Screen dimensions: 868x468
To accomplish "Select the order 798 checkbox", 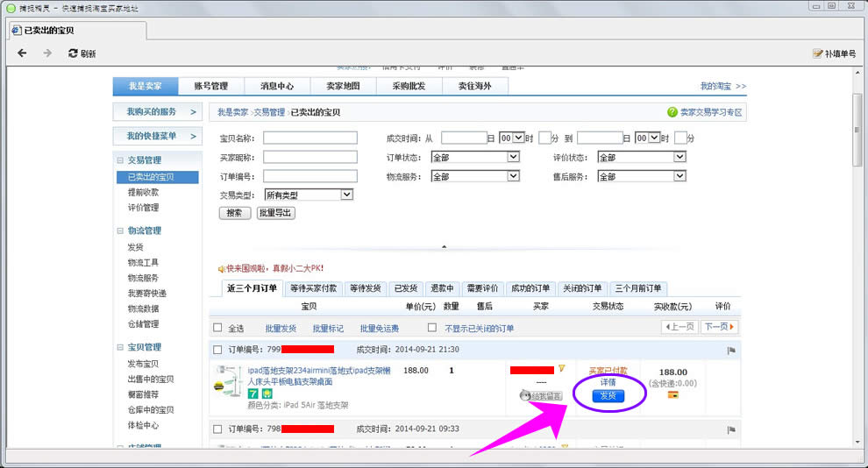I will [x=217, y=429].
